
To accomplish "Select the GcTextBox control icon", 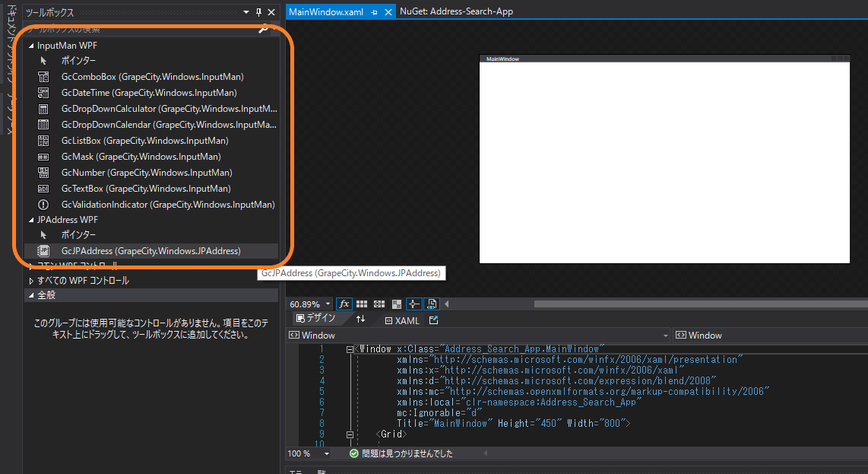I will 43,189.
